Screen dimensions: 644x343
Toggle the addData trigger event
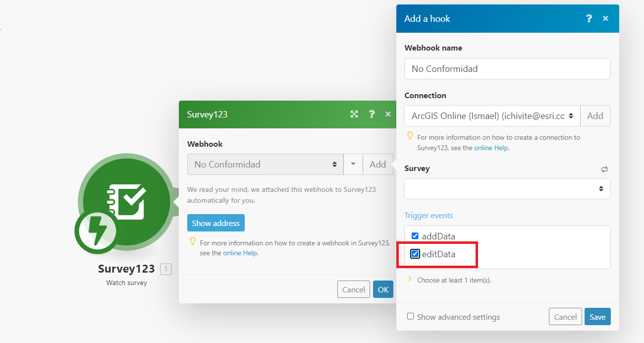click(x=415, y=236)
